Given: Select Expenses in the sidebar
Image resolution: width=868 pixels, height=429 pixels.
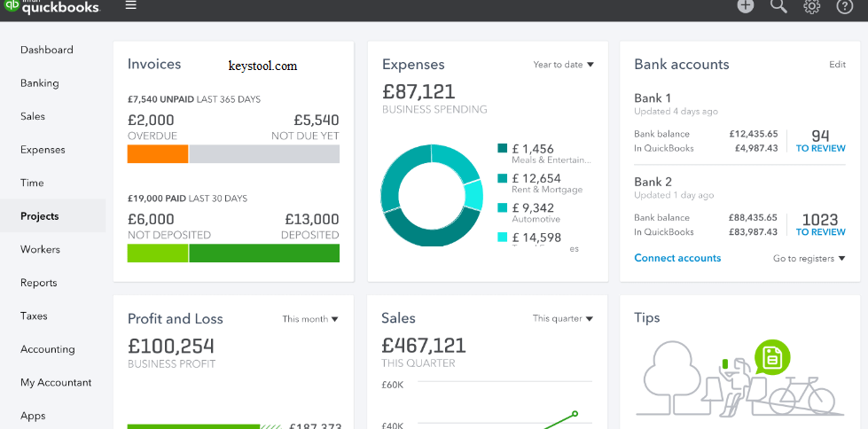Looking at the screenshot, I should click(x=43, y=150).
